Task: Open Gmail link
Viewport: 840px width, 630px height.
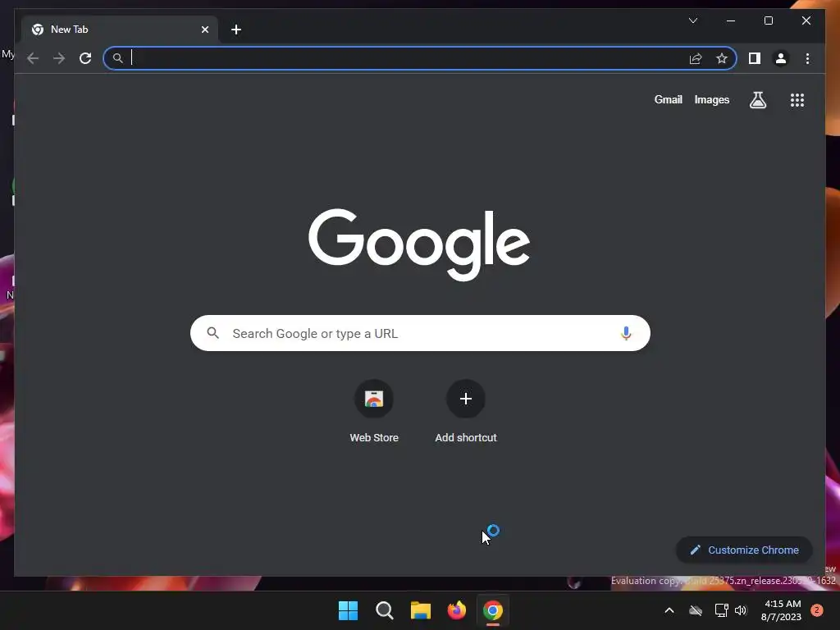Action: pyautogui.click(x=668, y=99)
